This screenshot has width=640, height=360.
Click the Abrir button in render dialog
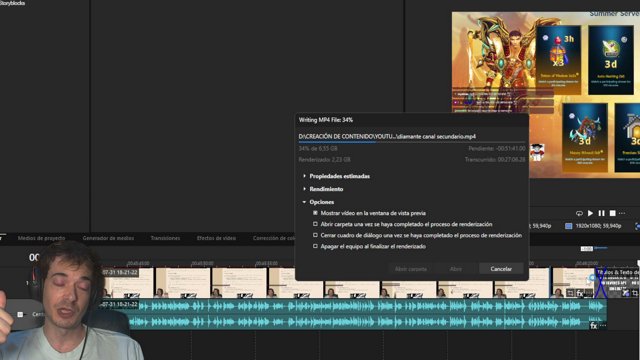456,269
